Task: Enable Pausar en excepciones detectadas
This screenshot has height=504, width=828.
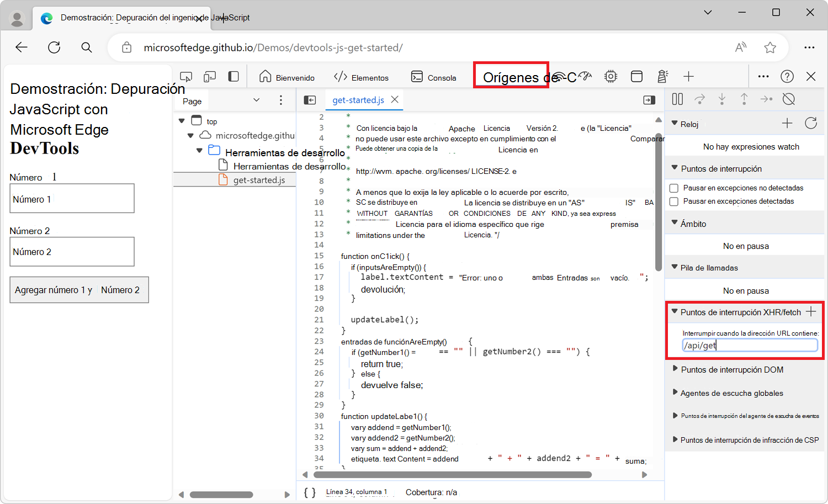Action: click(674, 201)
